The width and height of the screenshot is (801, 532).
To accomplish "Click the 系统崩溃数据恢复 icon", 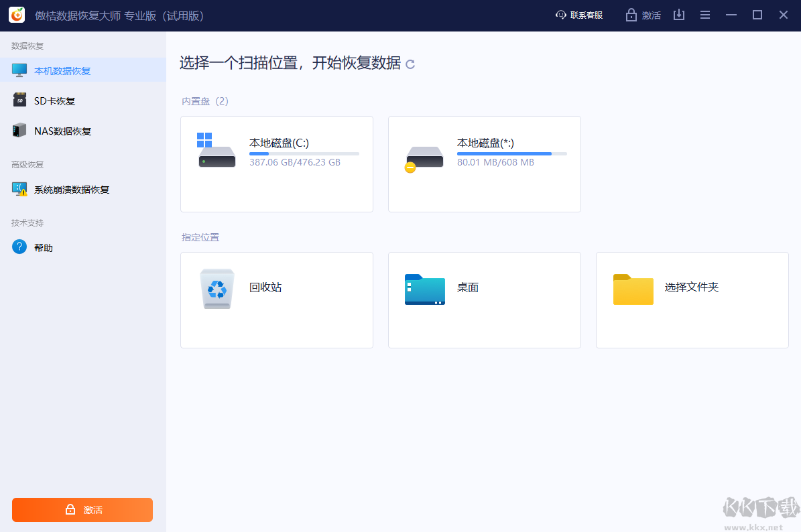I will coord(19,190).
